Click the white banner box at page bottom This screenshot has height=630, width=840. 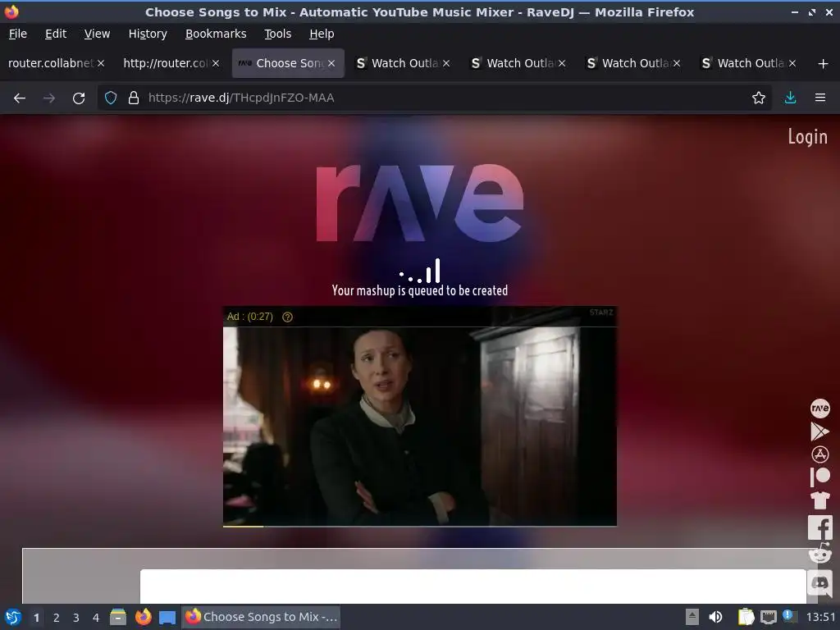point(473,586)
